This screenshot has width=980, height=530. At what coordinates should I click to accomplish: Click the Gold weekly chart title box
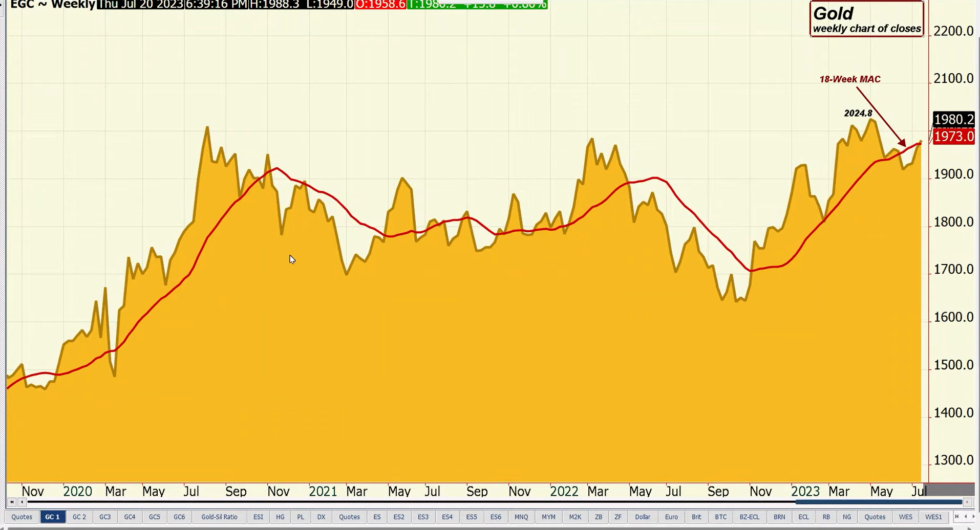(866, 19)
